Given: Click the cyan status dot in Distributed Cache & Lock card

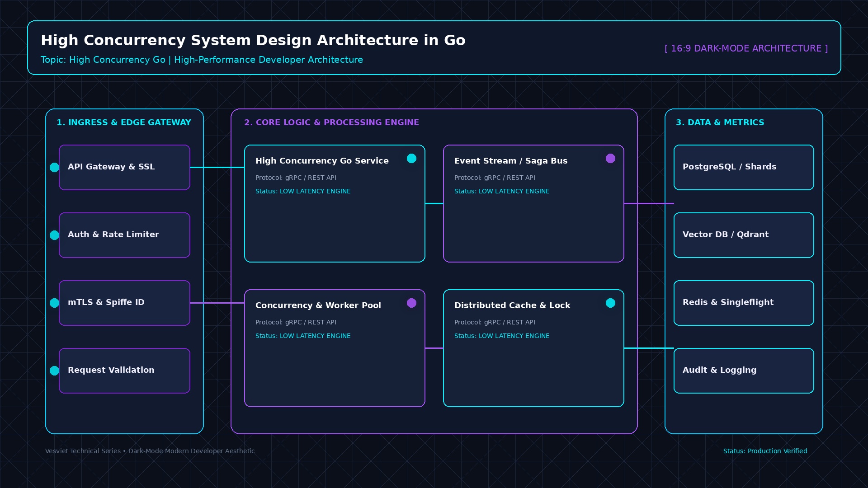Looking at the screenshot, I should pos(610,303).
